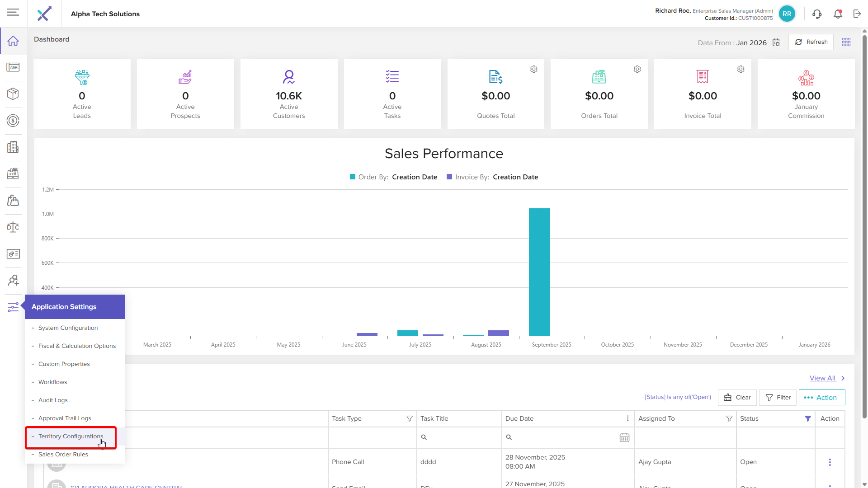Open the dashboard grid layout icon
The width and height of the screenshot is (868, 488).
pyautogui.click(x=846, y=42)
